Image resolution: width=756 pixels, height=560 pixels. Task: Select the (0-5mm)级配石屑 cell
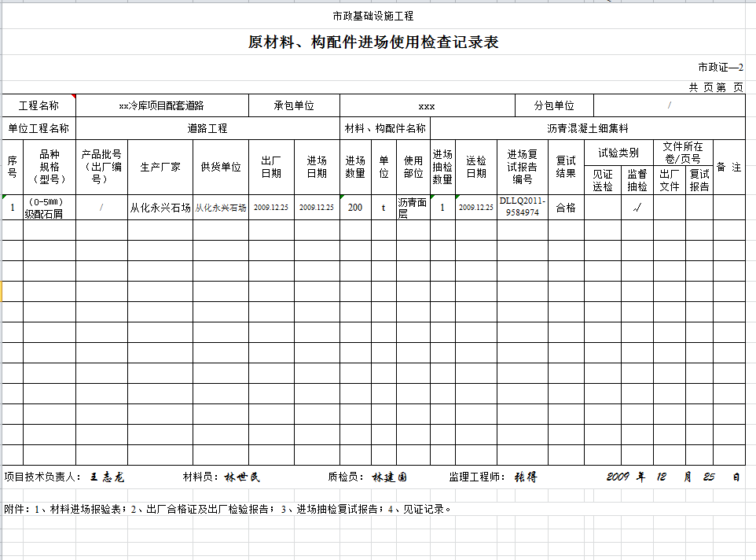(x=50, y=208)
